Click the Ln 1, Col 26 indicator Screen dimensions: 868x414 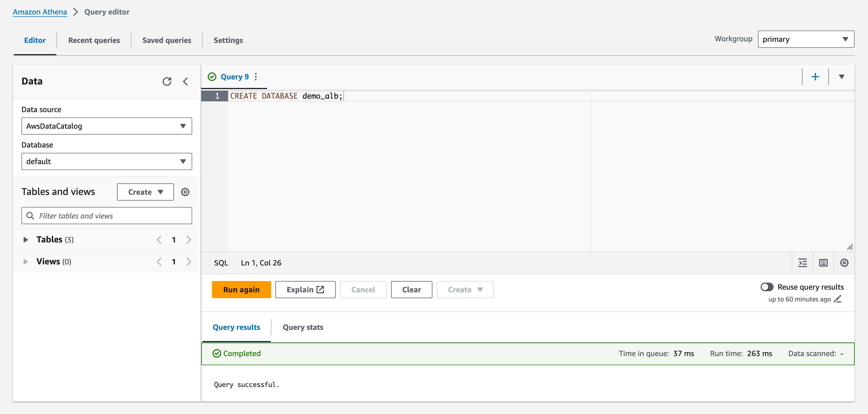(x=261, y=263)
